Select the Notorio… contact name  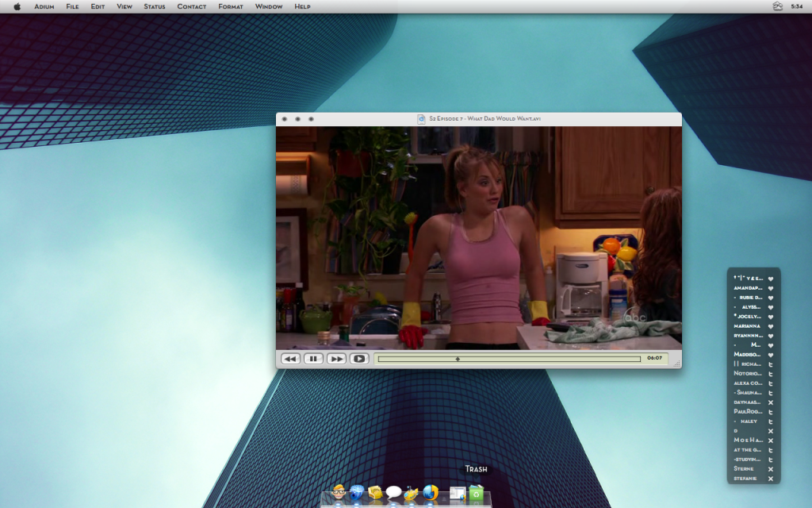pyautogui.click(x=748, y=374)
